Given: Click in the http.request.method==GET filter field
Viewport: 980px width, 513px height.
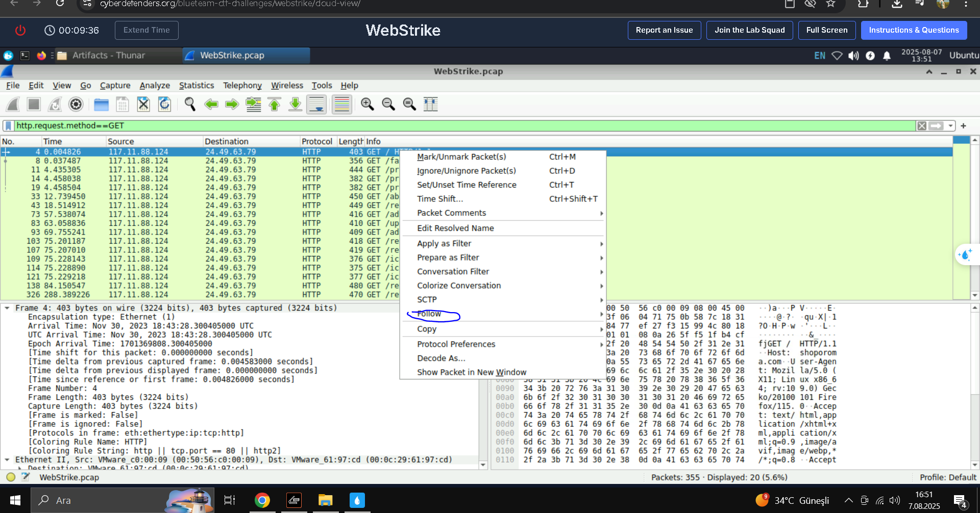Looking at the screenshot, I should [464, 126].
